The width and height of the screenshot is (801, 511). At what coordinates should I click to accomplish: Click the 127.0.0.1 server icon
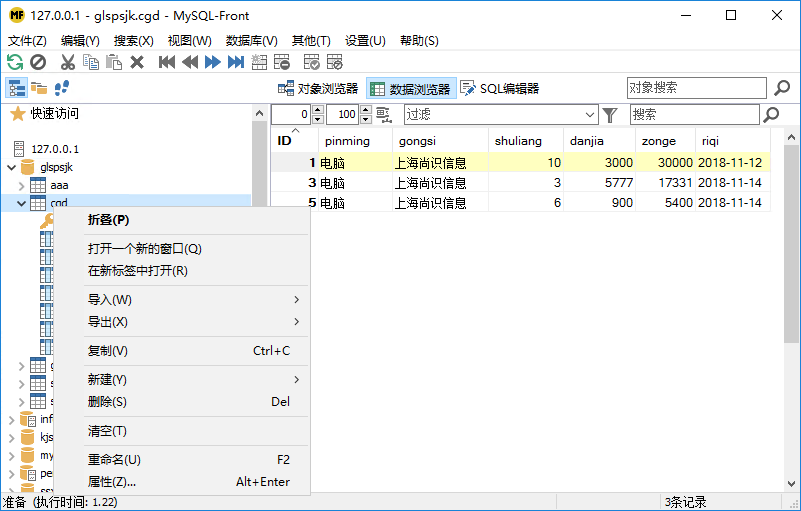pos(19,149)
